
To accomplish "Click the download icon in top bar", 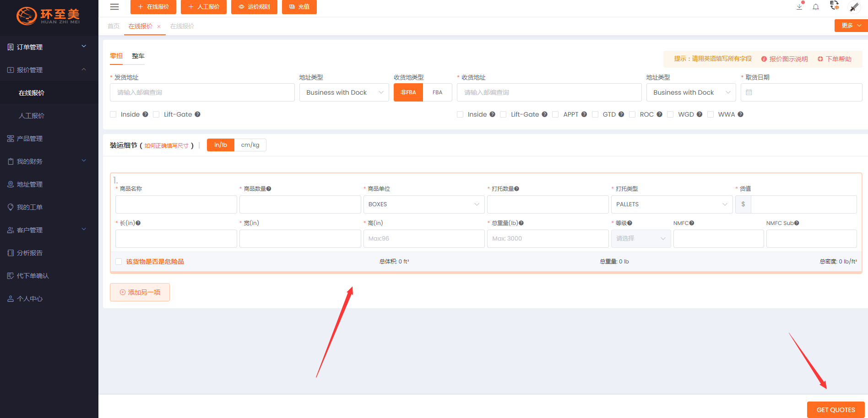I will 799,7.
